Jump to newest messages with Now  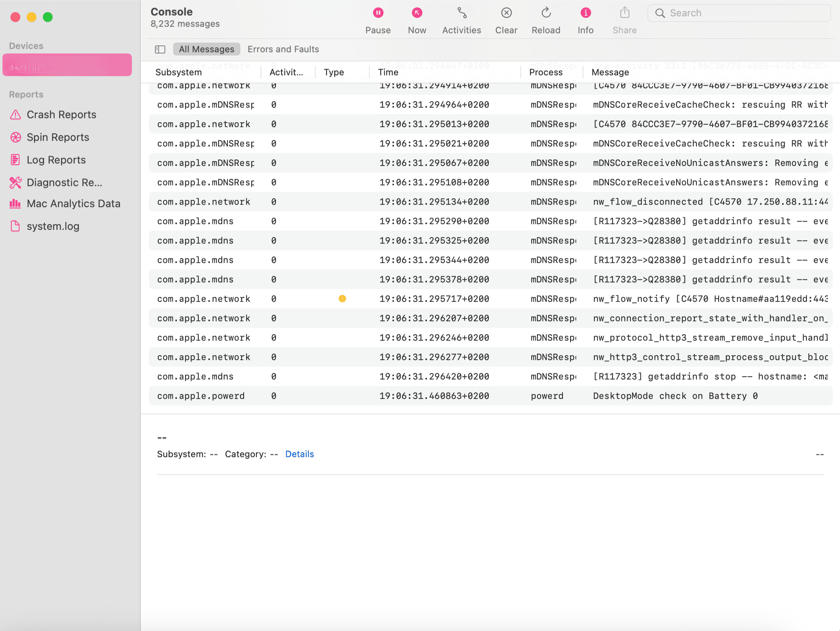tap(416, 19)
